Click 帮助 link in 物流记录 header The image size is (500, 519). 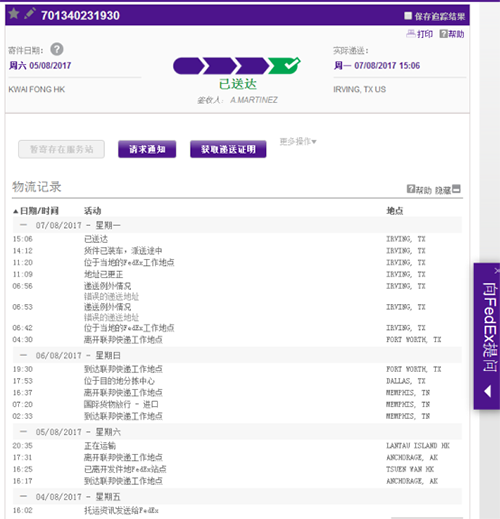(x=419, y=190)
